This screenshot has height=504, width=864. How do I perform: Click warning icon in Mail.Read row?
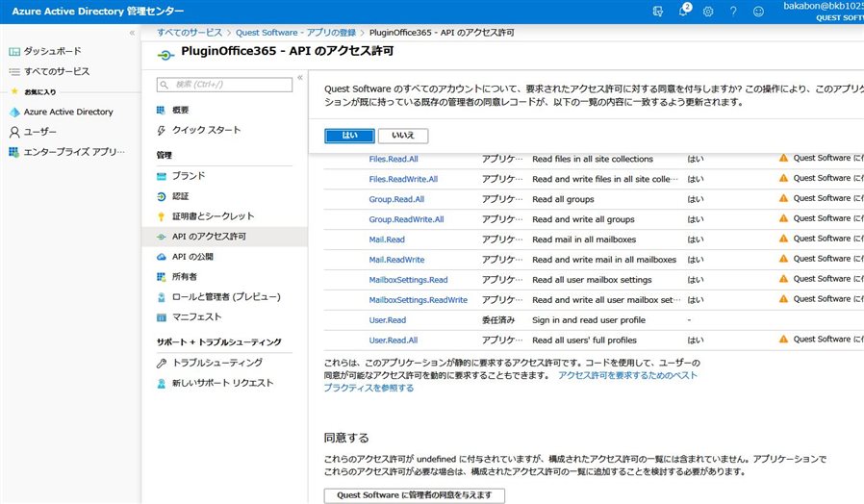tap(783, 239)
